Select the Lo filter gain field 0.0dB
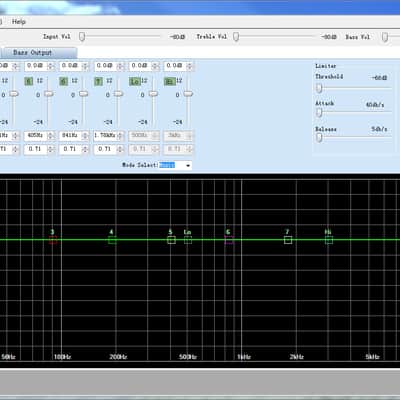This screenshot has height=400, width=400. [x=140, y=66]
